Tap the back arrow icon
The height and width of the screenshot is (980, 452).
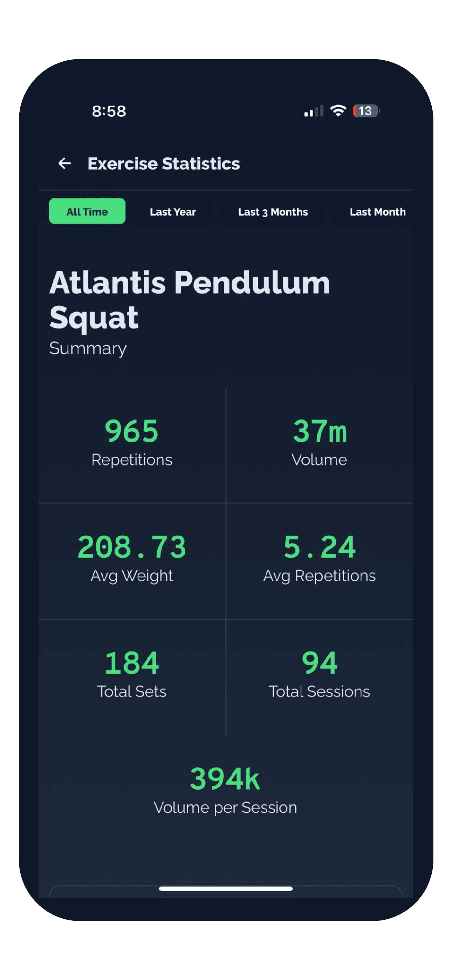(x=65, y=164)
